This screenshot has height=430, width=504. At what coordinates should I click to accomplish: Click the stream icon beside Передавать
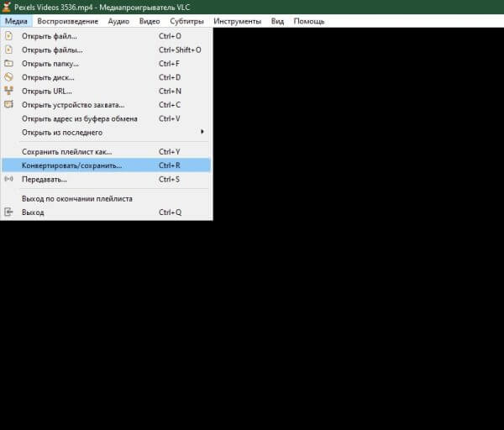pyautogui.click(x=9, y=179)
